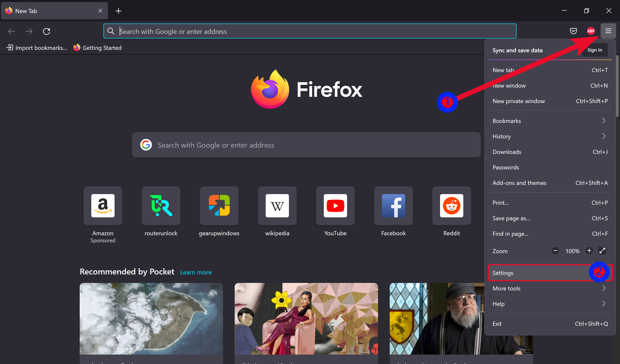Decrease zoom with the minus button
Image resolution: width=620 pixels, height=364 pixels.
[555, 251]
